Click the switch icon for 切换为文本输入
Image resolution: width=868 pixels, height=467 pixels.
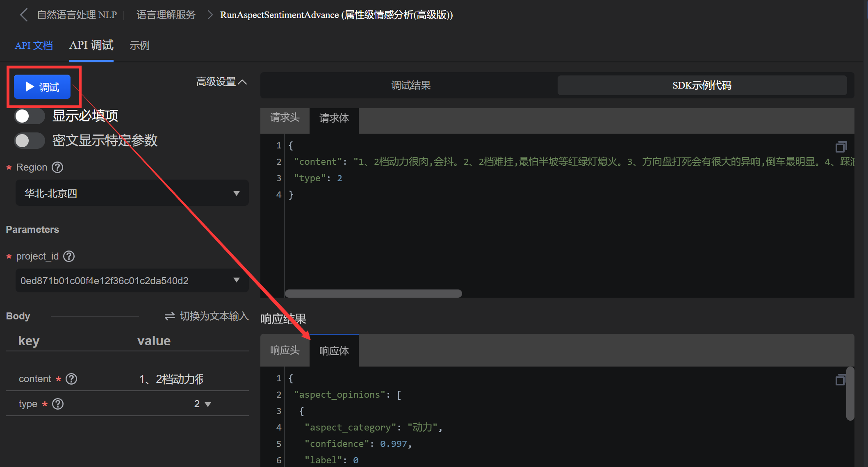pyautogui.click(x=169, y=316)
